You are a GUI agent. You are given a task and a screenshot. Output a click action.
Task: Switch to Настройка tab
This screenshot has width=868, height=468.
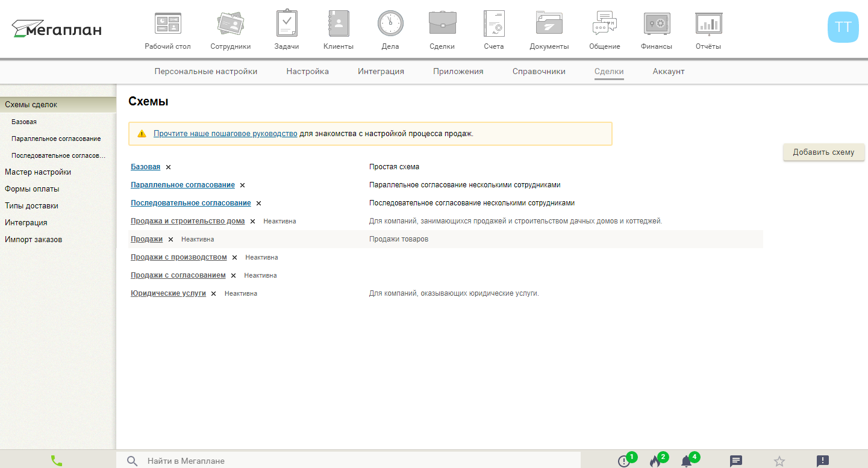tap(308, 71)
